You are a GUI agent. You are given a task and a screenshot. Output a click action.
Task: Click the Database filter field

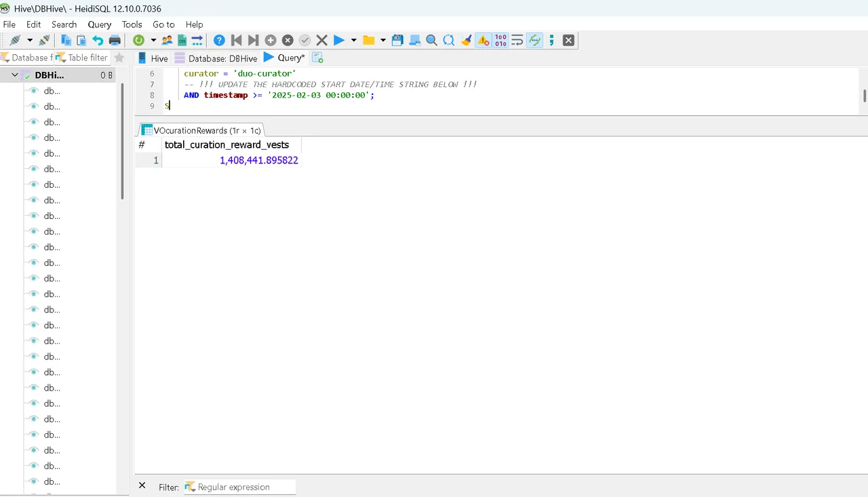pos(26,58)
